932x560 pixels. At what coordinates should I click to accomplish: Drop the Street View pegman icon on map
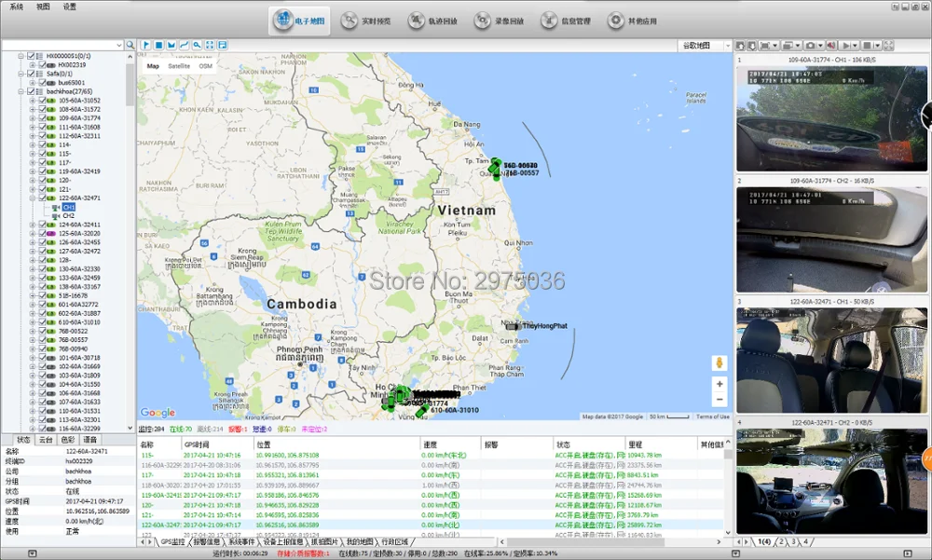click(720, 362)
